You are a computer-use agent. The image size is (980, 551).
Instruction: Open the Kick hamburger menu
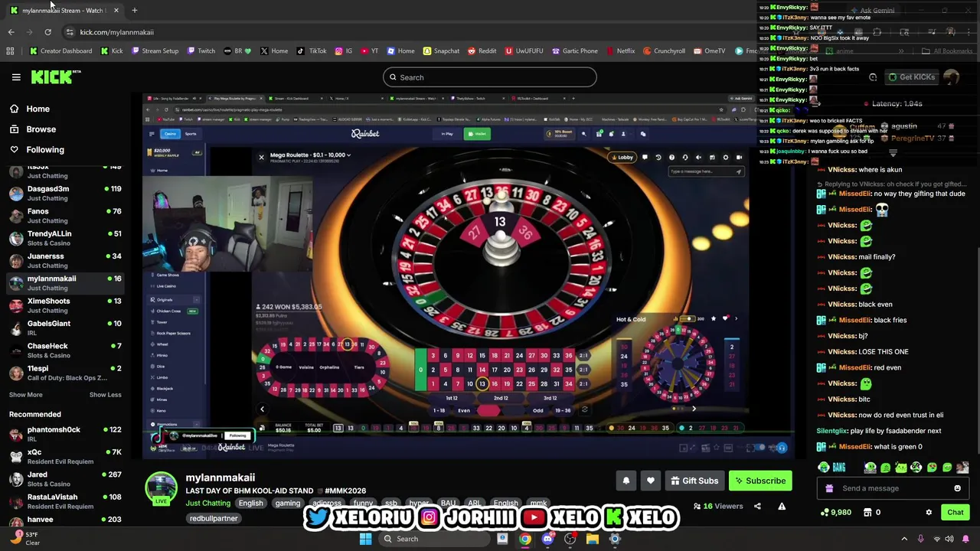16,77
